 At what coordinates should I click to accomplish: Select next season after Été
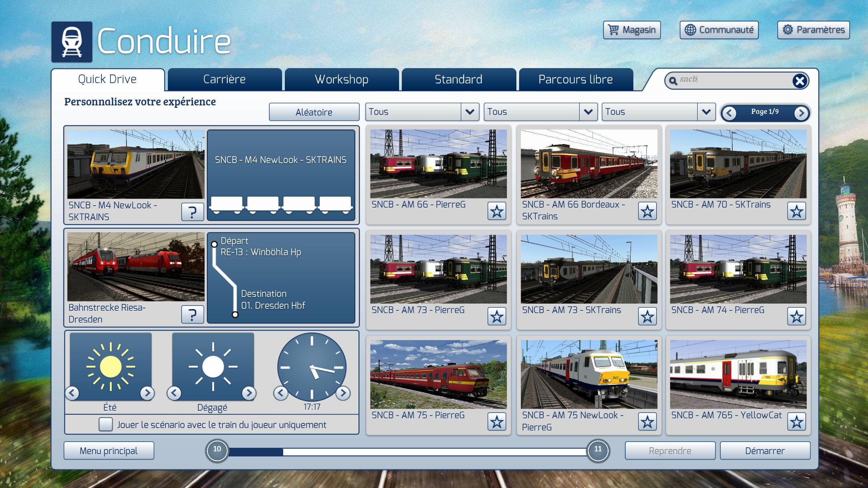pos(147,393)
